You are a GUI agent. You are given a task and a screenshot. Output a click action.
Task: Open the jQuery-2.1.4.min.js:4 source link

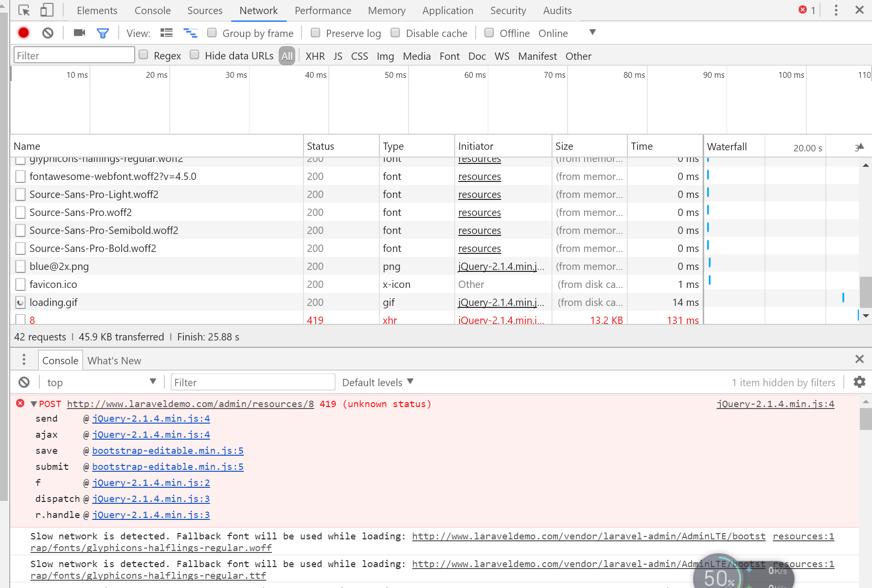(x=775, y=404)
